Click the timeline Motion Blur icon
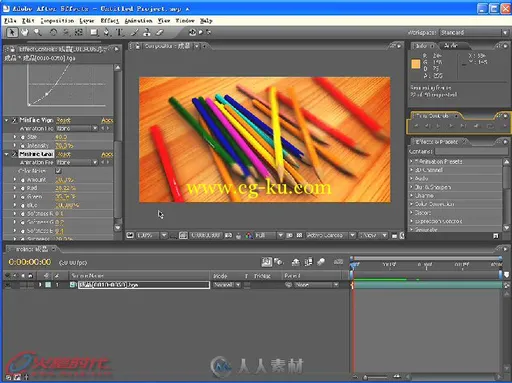Viewport: 512px width, 383px height. pos(321,262)
